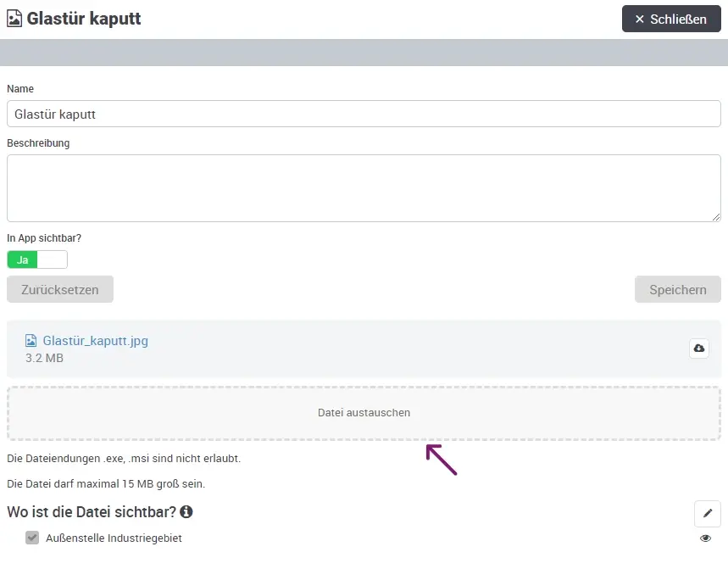728x580 pixels.
Task: Toggle "In App sichtbar?" off
Action: (51, 259)
